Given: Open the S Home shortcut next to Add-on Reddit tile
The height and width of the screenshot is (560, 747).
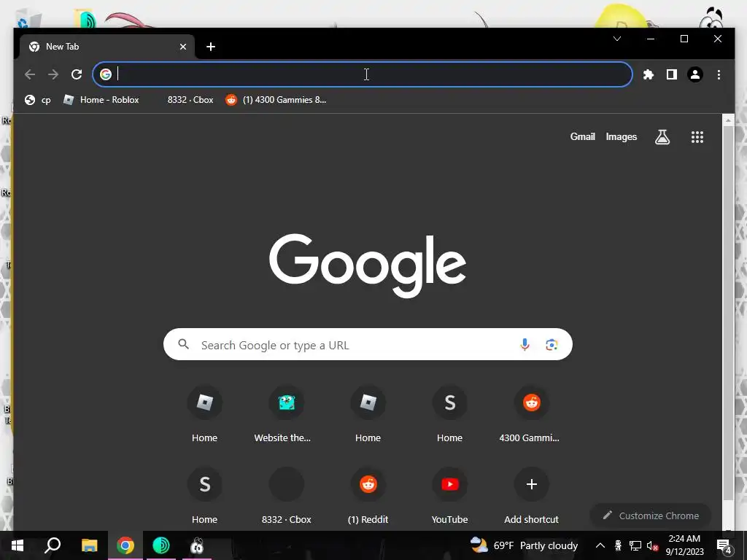Looking at the screenshot, I should pos(449,414).
